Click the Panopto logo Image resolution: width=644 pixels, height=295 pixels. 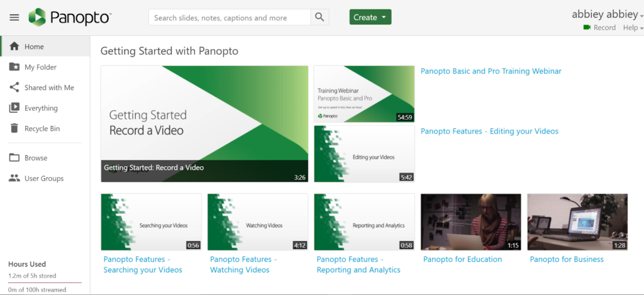click(x=70, y=17)
